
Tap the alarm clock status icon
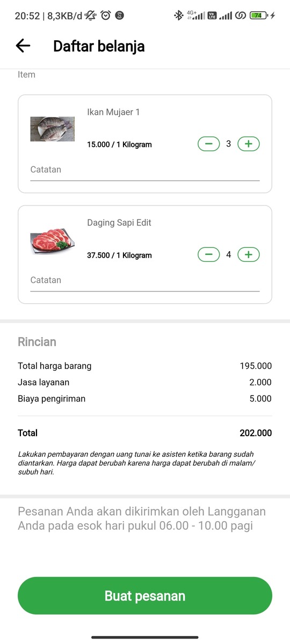106,16
